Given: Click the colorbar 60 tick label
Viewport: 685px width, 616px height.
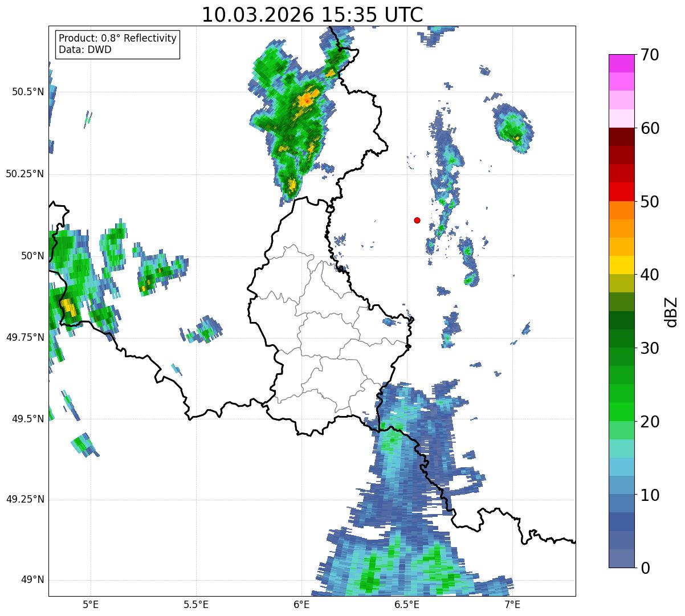Looking at the screenshot, I should 650,128.
